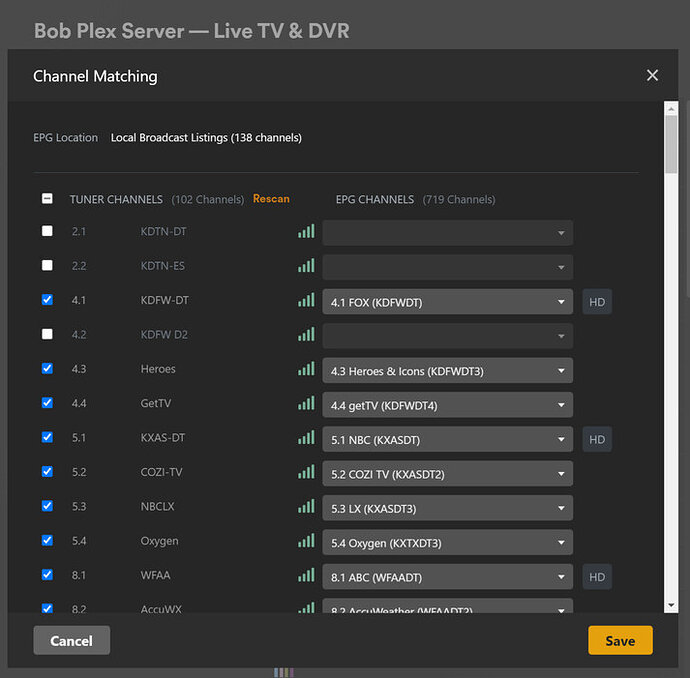Click the HD badge for 4.1 FOX
The height and width of the screenshot is (678, 690).
click(x=597, y=302)
